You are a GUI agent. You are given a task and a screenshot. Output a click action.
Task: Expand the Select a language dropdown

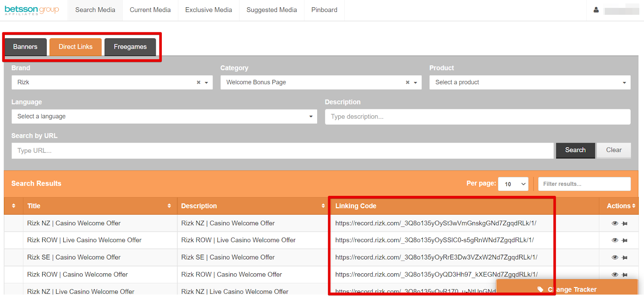coord(164,116)
